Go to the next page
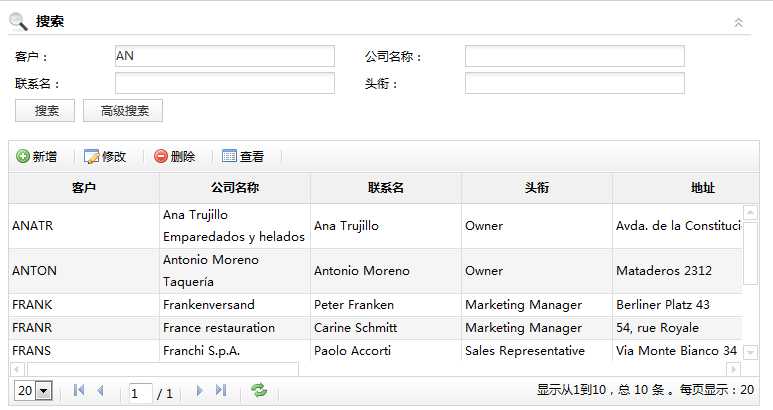The image size is (773, 410). click(x=200, y=391)
